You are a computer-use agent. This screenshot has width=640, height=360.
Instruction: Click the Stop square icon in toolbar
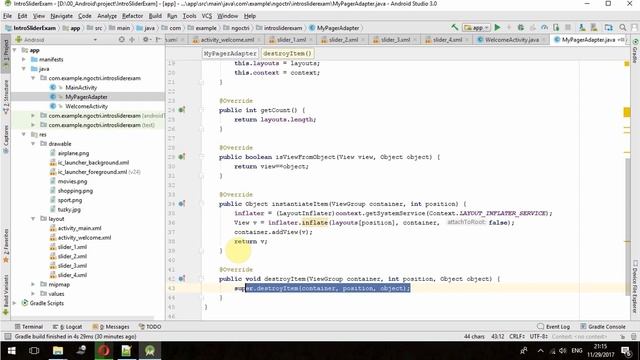click(x=568, y=27)
